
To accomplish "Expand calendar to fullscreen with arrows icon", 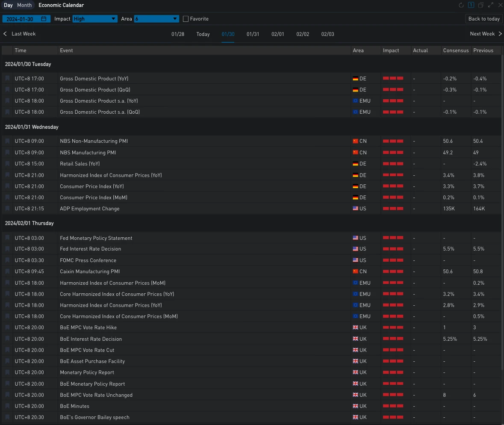I will coord(491,5).
